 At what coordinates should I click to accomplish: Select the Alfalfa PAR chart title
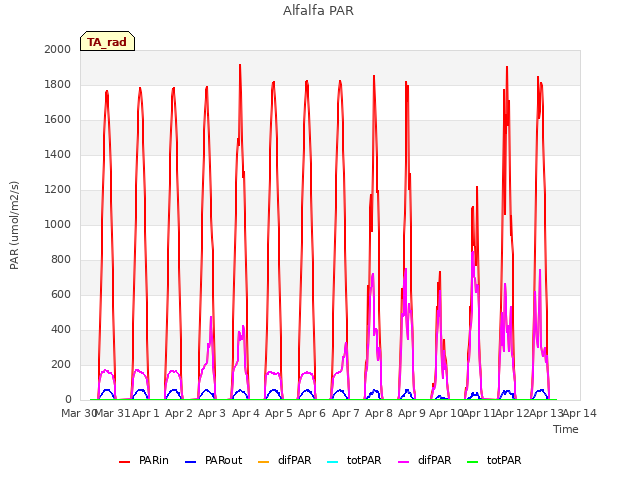318,11
